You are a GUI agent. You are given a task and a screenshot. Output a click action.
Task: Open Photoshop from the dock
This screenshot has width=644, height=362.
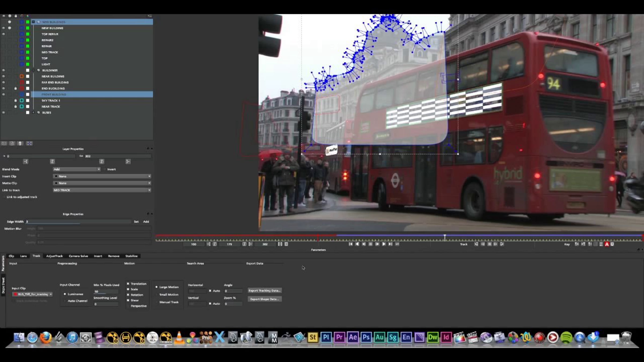366,337
